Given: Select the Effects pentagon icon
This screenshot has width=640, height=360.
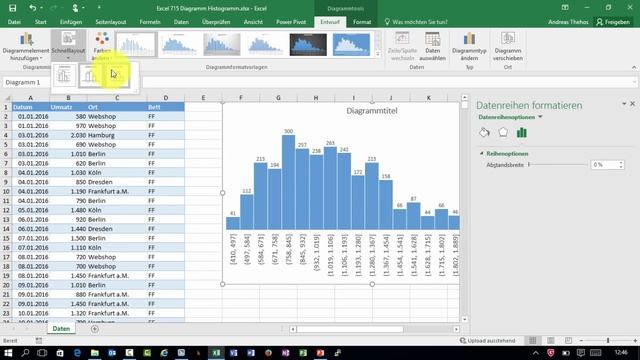Looking at the screenshot, I should tap(503, 132).
